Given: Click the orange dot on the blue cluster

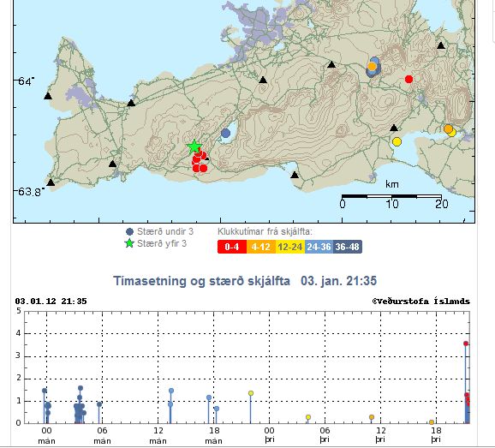Looking at the screenshot, I should [x=372, y=66].
